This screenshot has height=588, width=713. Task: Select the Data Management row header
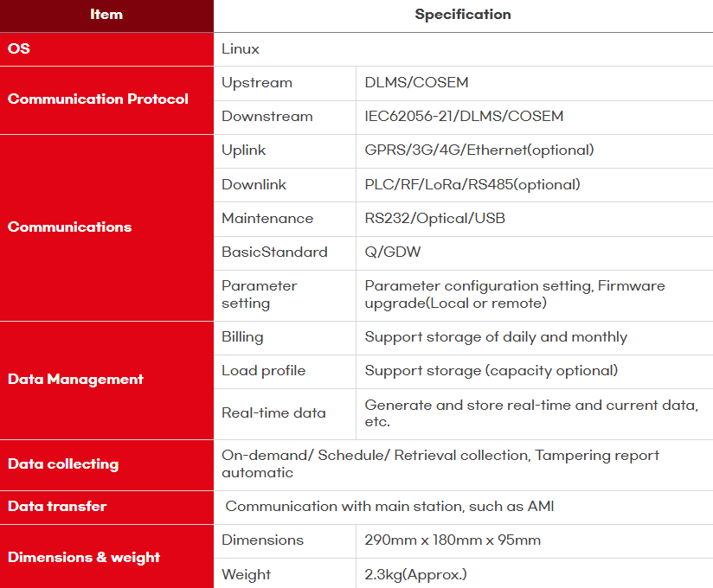75,380
